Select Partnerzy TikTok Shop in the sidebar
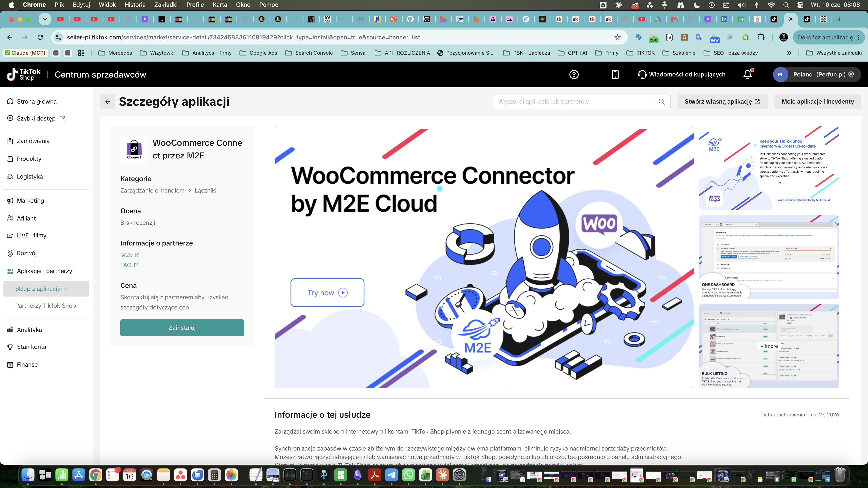 point(46,306)
